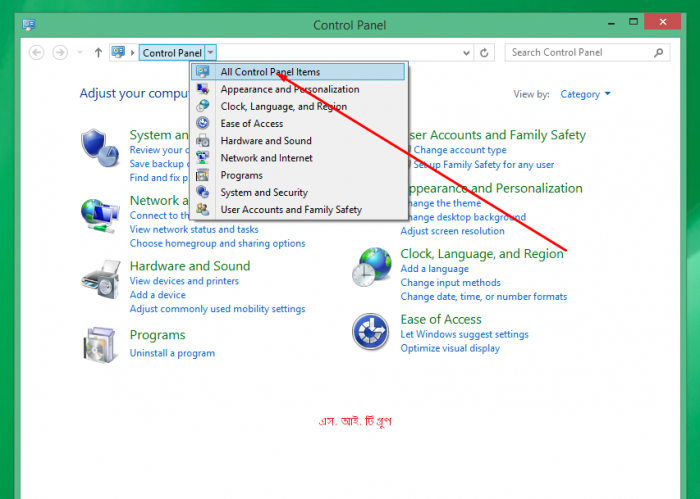Image resolution: width=700 pixels, height=499 pixels.
Task: Click the Forward navigation arrow
Action: pyautogui.click(x=60, y=53)
